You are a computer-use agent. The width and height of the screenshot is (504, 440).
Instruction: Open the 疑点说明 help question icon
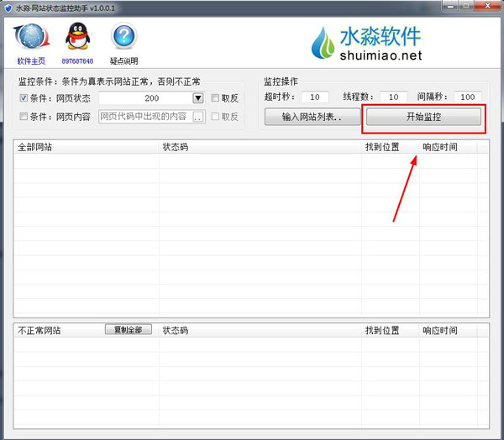coord(123,39)
